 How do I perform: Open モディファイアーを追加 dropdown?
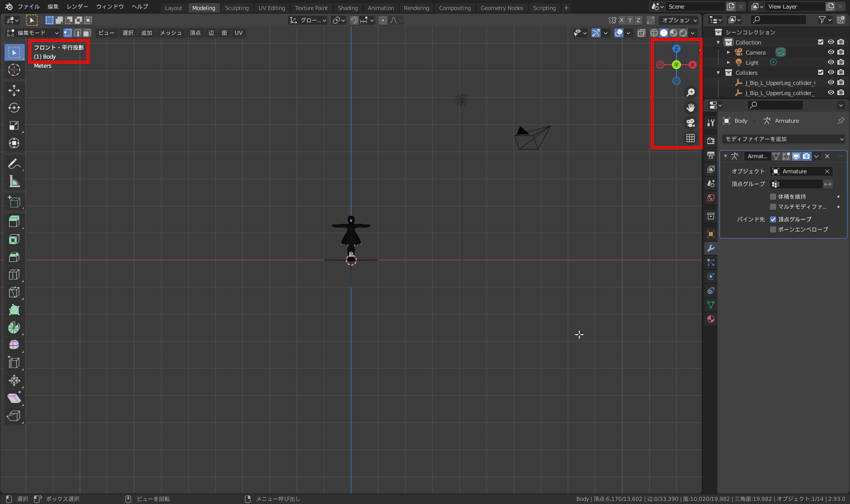784,139
